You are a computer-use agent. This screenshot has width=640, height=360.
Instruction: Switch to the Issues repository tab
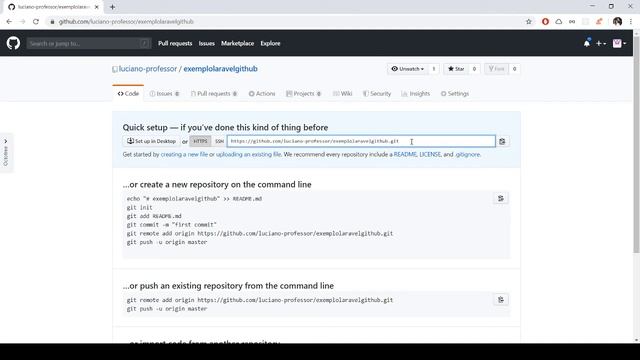point(164,93)
